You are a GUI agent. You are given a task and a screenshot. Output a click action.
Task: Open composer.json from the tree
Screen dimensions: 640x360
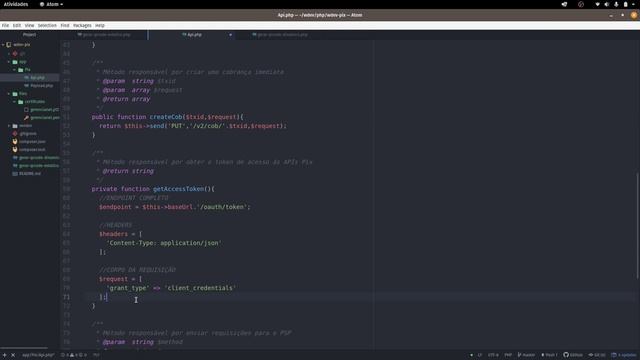click(x=32, y=142)
